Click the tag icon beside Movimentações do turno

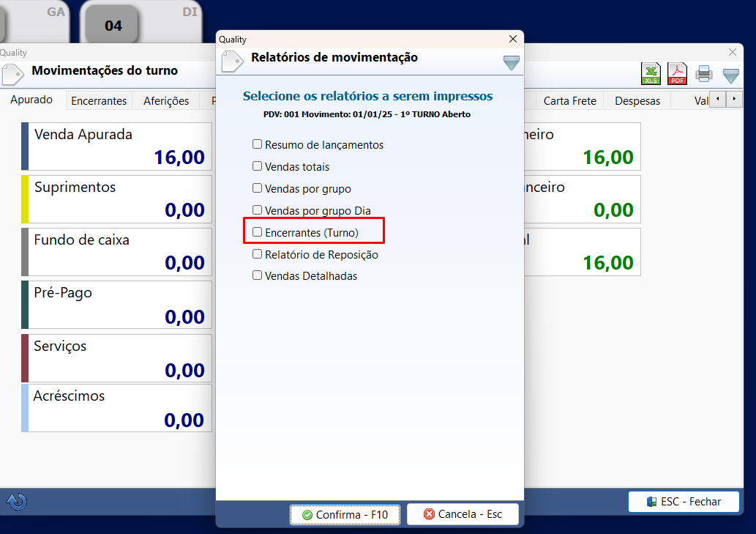coord(12,75)
